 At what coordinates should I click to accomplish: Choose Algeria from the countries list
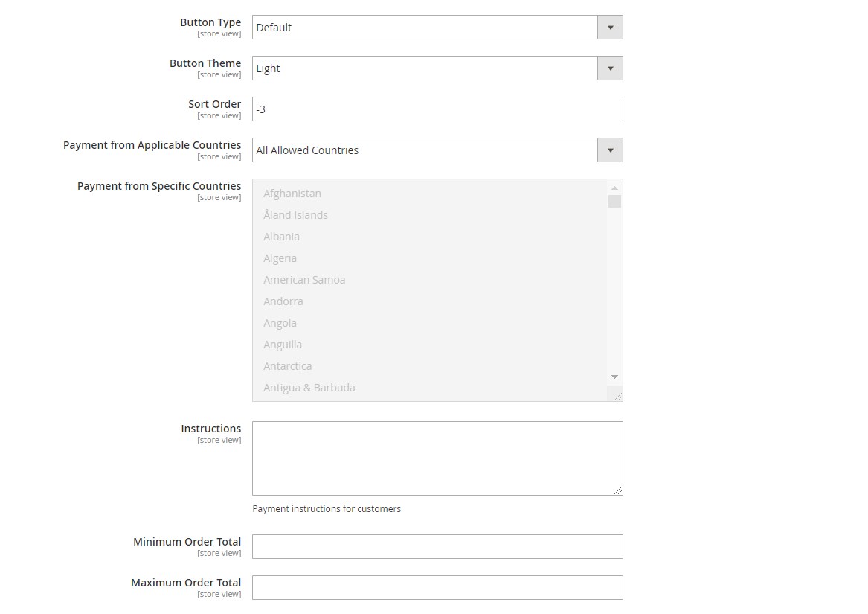[x=280, y=258]
